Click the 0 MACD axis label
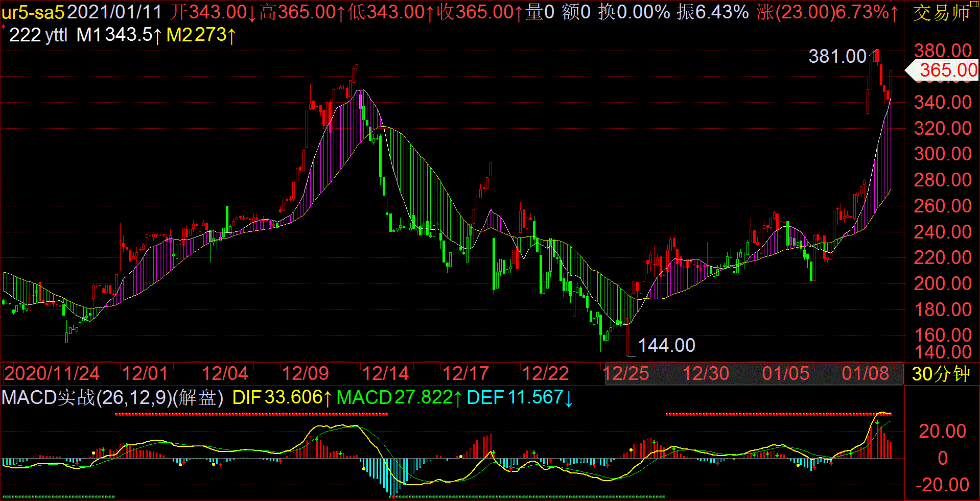This screenshot has width=980, height=501. 943,459
